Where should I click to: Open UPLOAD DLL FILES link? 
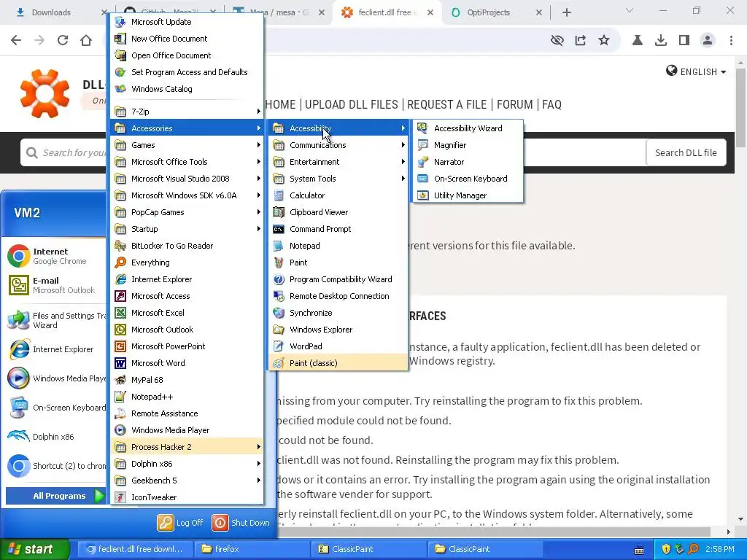tap(351, 104)
